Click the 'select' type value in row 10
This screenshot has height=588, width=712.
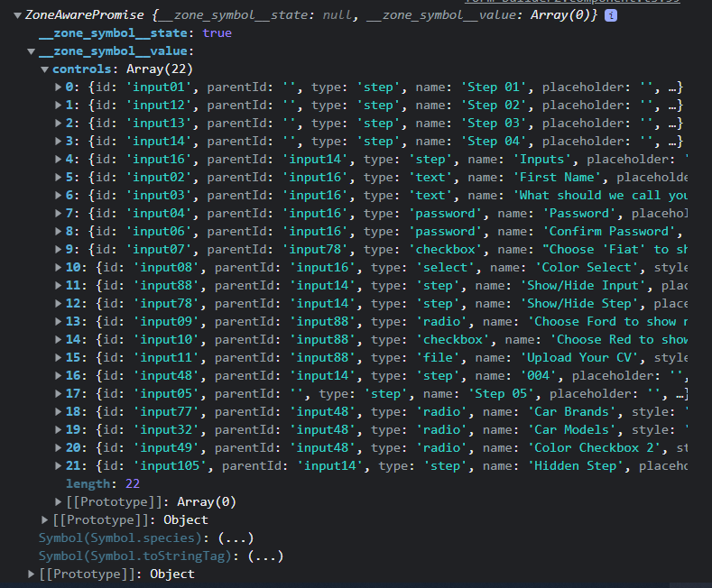click(x=445, y=268)
